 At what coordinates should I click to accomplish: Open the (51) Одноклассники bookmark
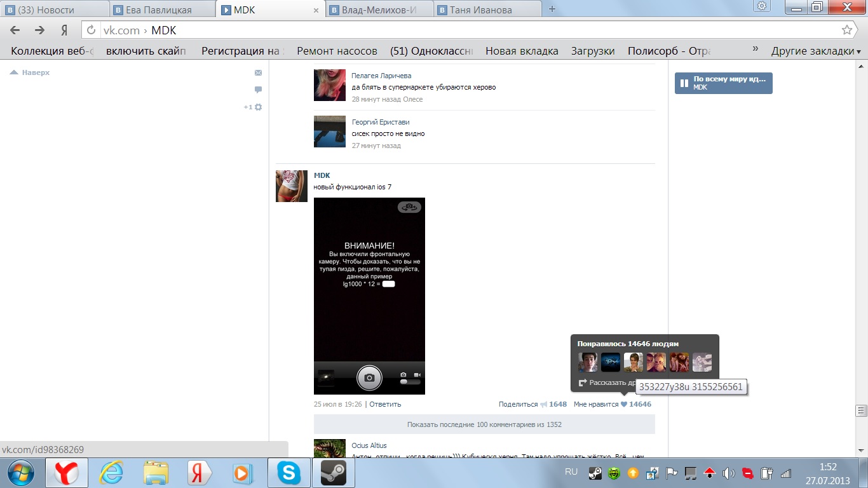tap(431, 51)
